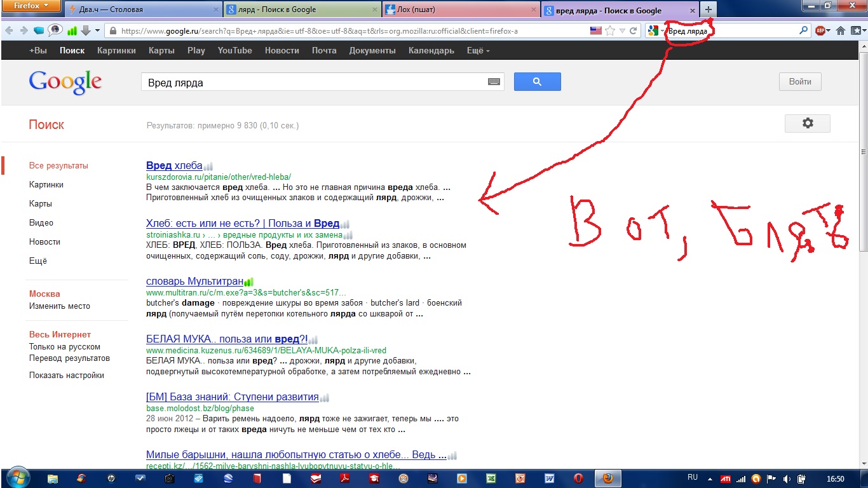Open '[БМ] База знаний: Ступени развития' result

click(233, 396)
